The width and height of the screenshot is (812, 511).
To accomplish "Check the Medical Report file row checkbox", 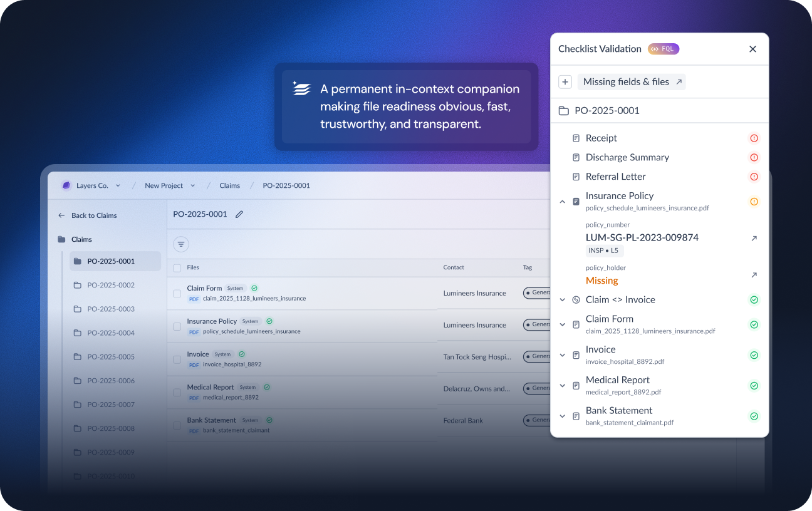I will click(177, 393).
